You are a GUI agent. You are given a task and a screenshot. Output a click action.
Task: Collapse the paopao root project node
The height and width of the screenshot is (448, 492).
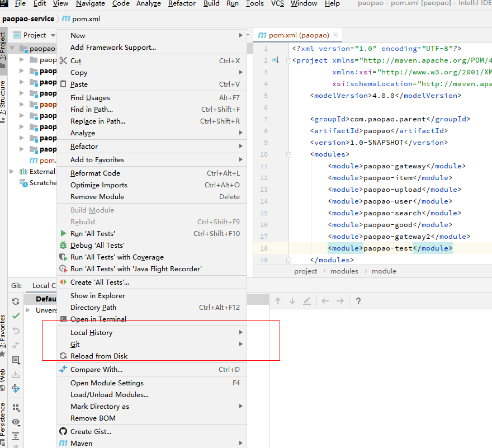pos(12,48)
